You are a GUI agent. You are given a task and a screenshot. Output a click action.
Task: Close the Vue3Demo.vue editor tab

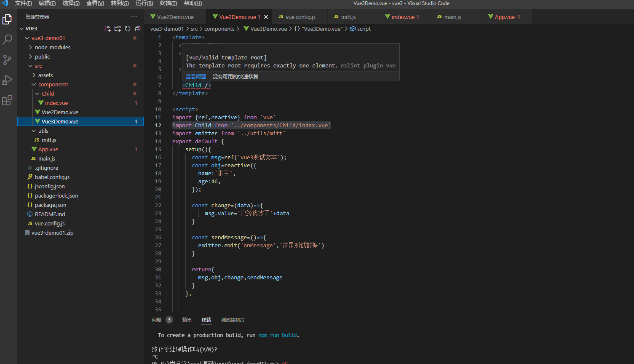pos(266,17)
